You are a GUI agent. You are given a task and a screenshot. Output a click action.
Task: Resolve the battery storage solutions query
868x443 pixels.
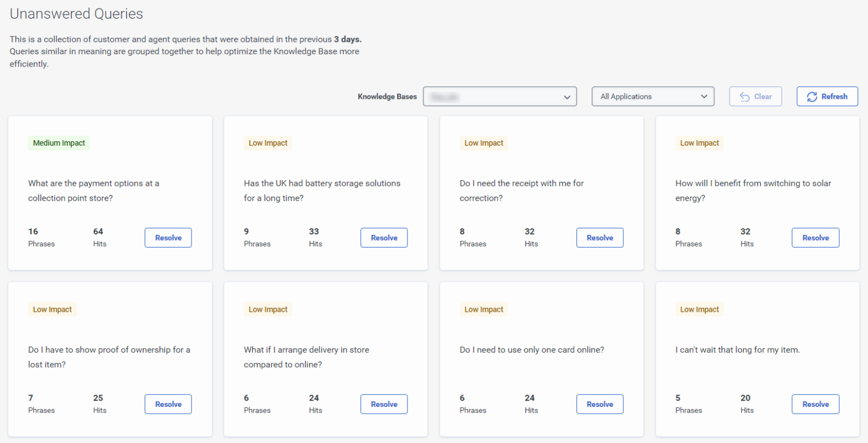(x=384, y=237)
